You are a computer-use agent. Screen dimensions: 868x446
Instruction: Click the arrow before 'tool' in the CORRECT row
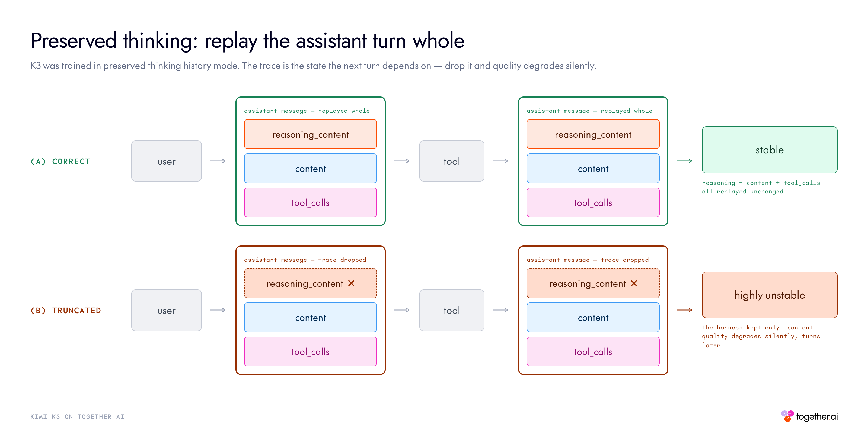click(402, 161)
